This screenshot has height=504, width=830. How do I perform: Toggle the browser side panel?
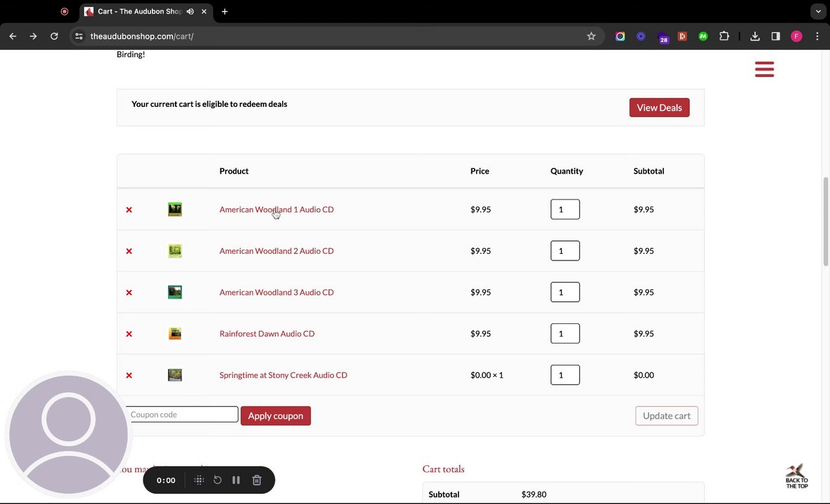pyautogui.click(x=776, y=36)
